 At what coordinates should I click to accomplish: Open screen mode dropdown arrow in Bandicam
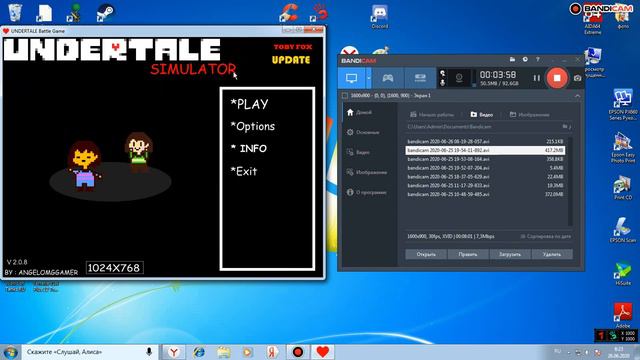tap(369, 78)
